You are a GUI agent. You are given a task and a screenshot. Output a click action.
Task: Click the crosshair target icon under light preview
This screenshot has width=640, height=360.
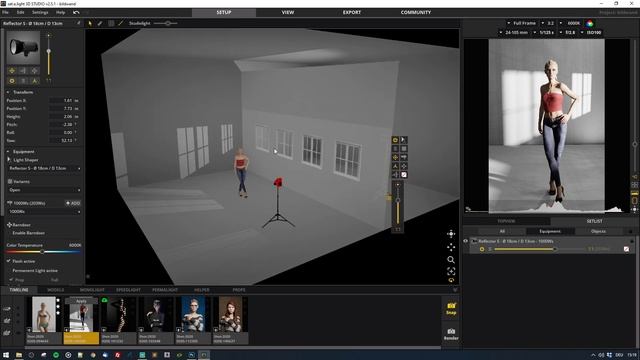click(x=35, y=71)
